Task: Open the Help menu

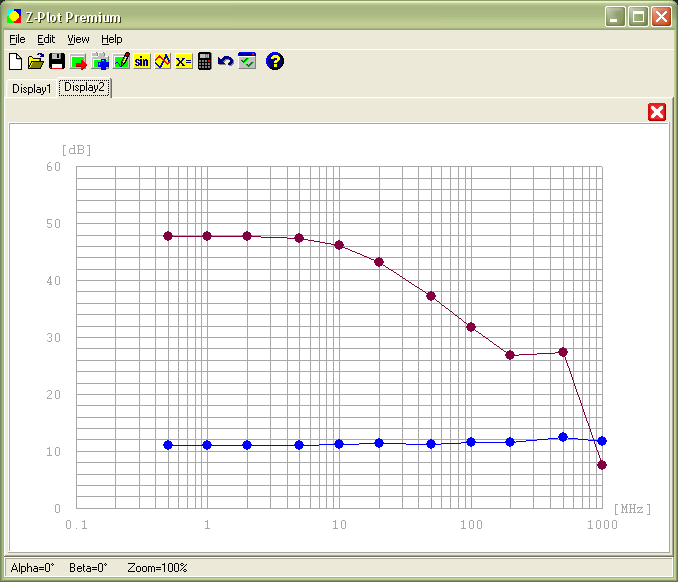Action: tap(112, 39)
